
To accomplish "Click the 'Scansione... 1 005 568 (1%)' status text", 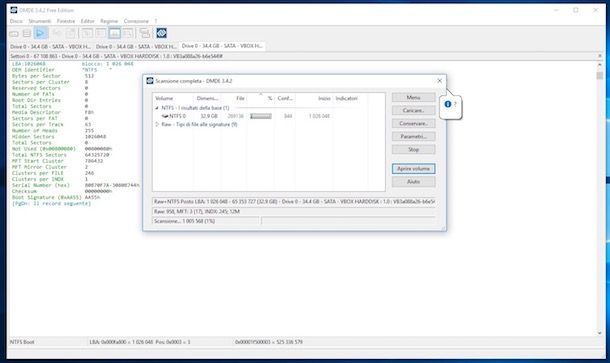I will pyautogui.click(x=184, y=221).
